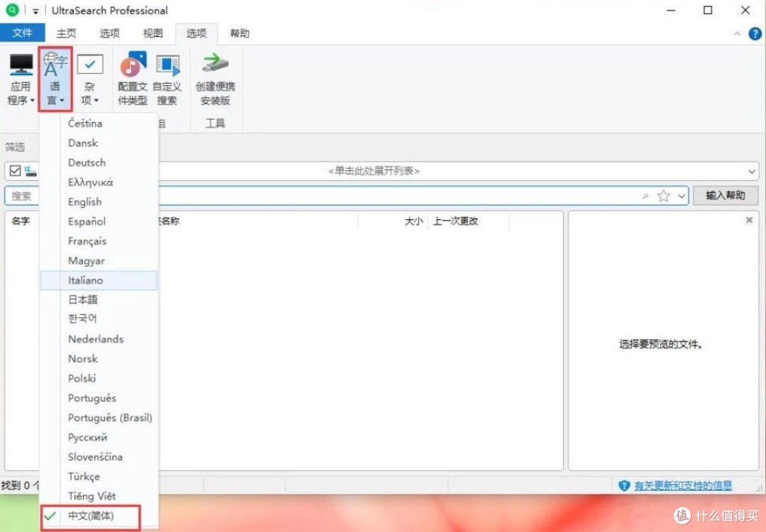
Task: Select Tiếng Việt language
Action: (x=99, y=496)
